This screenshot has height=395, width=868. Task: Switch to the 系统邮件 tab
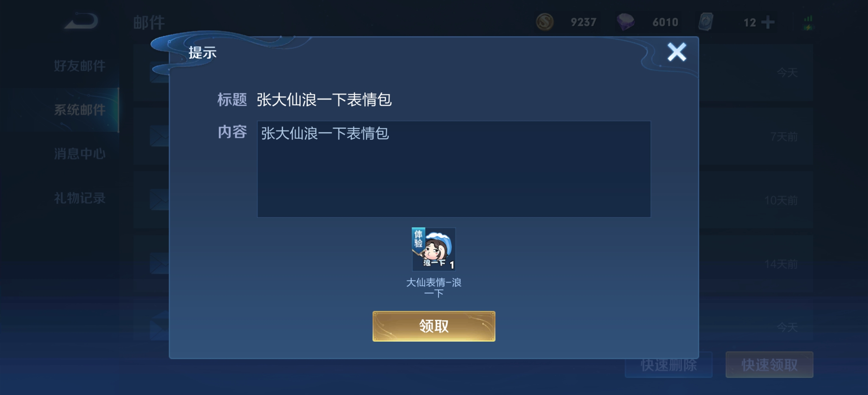pos(80,110)
